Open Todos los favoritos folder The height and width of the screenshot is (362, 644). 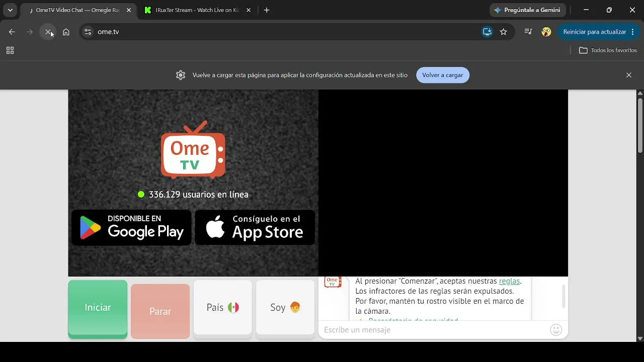point(608,50)
